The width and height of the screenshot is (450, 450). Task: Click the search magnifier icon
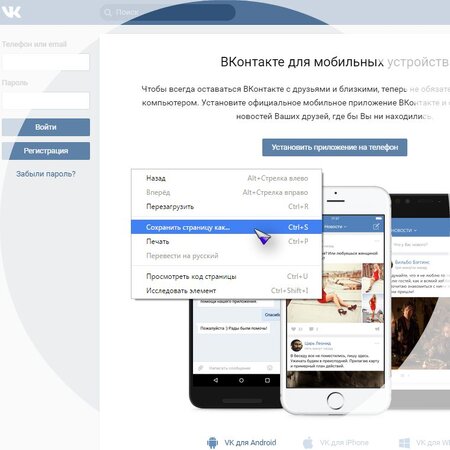click(x=108, y=12)
